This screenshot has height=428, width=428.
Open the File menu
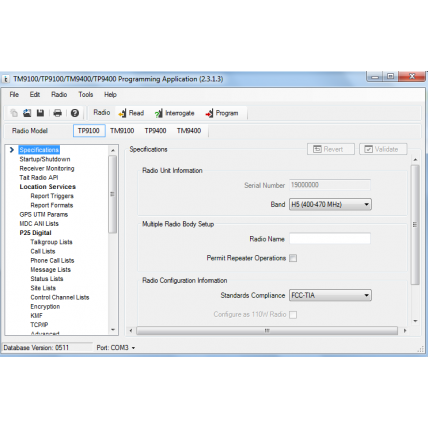click(x=14, y=95)
